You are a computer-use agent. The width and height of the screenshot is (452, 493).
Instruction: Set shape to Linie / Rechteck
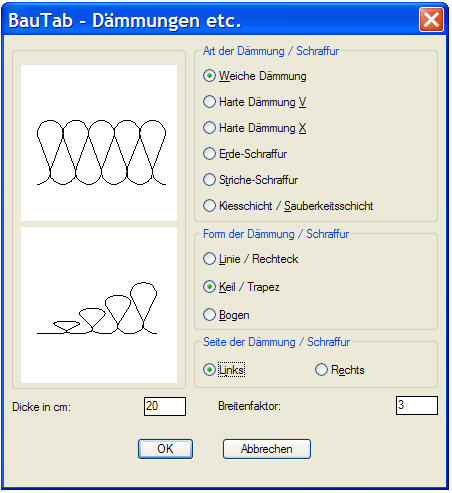pyautogui.click(x=250, y=259)
